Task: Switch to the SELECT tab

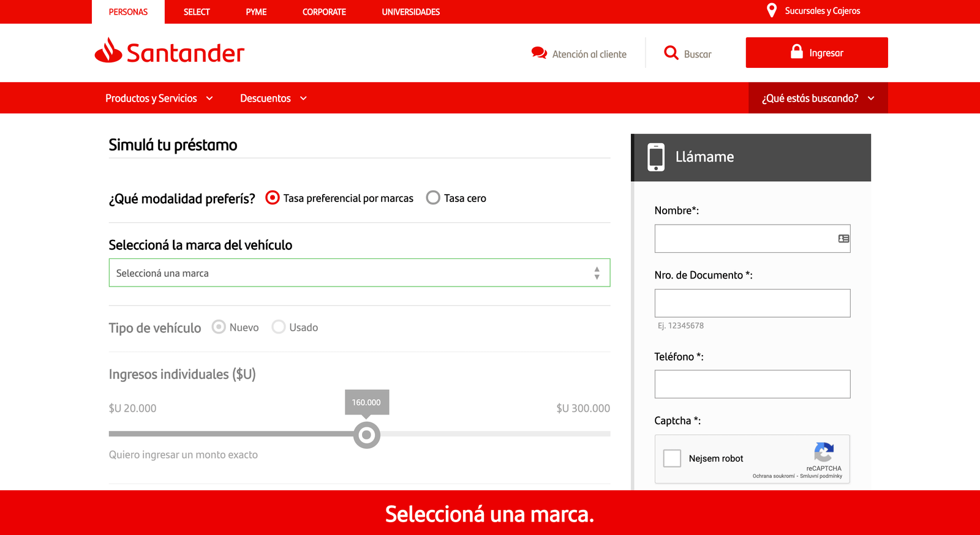Action: pos(197,12)
